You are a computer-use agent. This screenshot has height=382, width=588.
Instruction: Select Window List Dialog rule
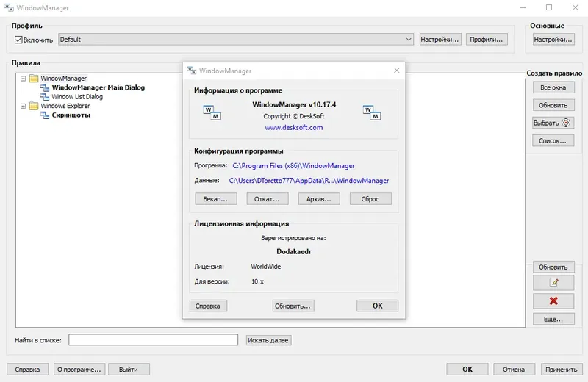click(x=77, y=97)
